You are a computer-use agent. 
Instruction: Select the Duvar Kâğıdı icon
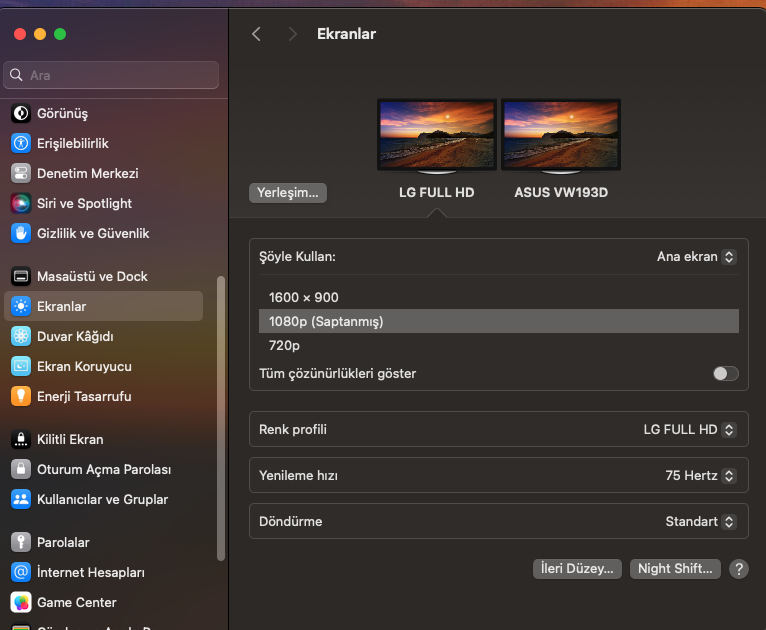tap(21, 336)
